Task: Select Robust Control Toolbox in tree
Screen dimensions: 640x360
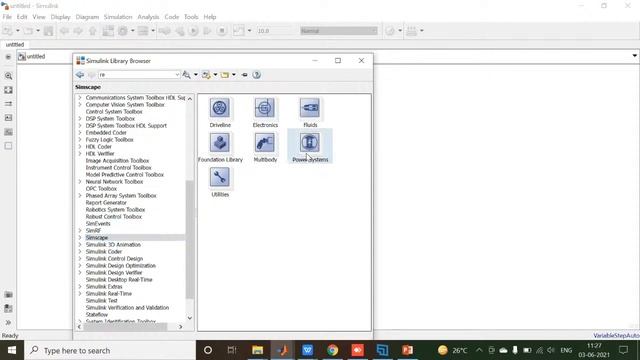Action: point(113,216)
